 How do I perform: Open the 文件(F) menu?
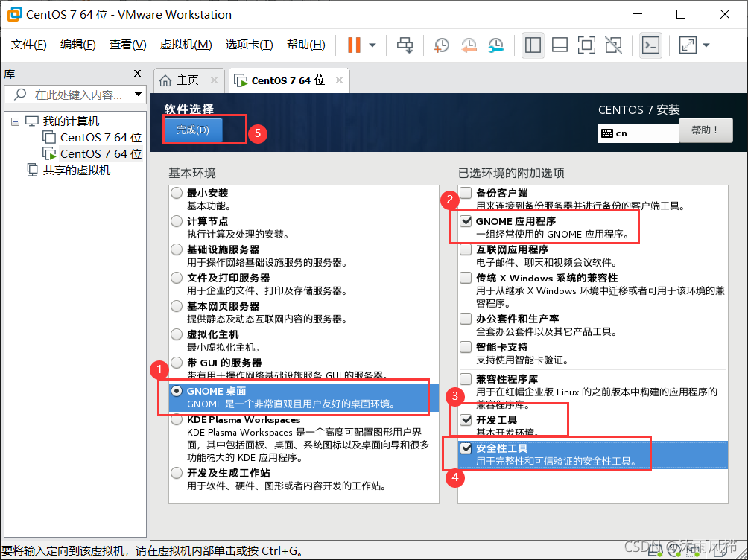tap(28, 45)
